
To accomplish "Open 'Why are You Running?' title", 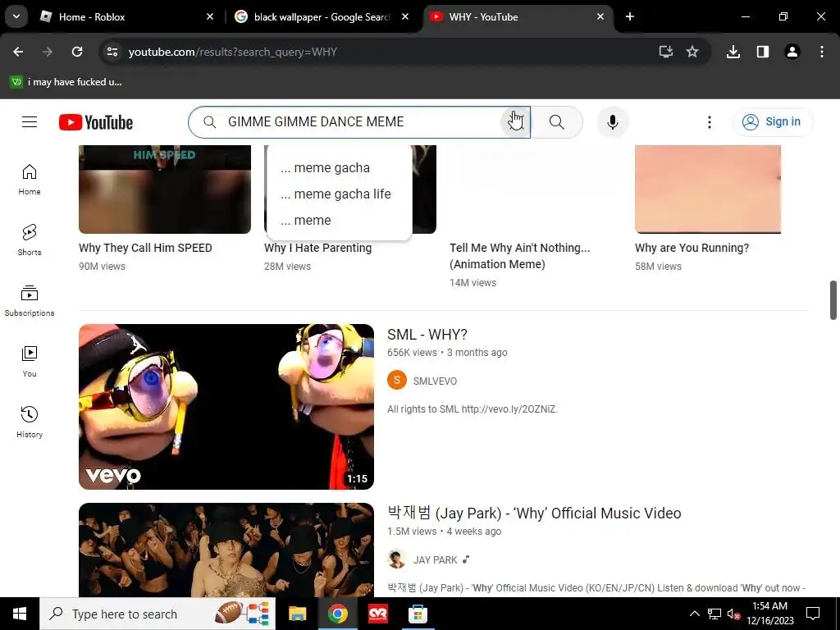I will (692, 248).
